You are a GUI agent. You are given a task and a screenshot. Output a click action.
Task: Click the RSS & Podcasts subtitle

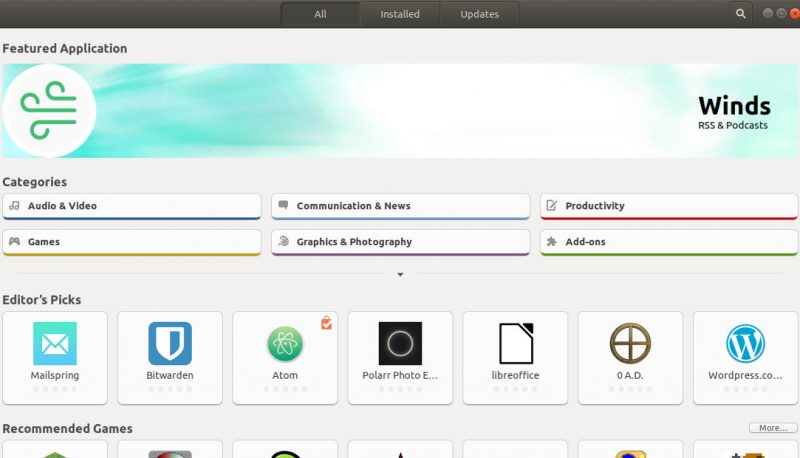[733, 125]
